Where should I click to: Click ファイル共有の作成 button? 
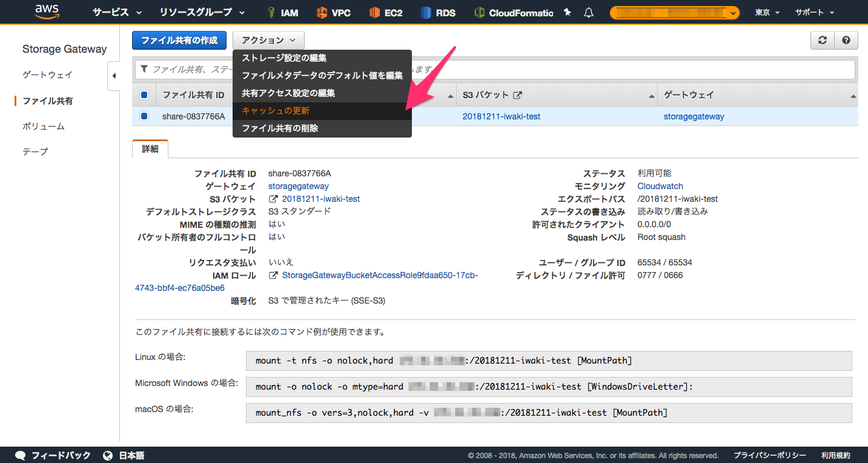pyautogui.click(x=179, y=40)
